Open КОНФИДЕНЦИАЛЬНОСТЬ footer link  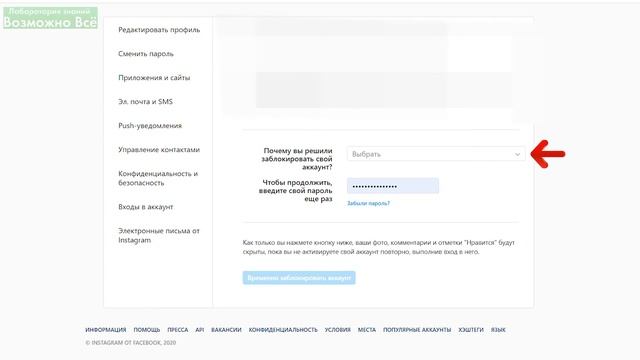283,330
